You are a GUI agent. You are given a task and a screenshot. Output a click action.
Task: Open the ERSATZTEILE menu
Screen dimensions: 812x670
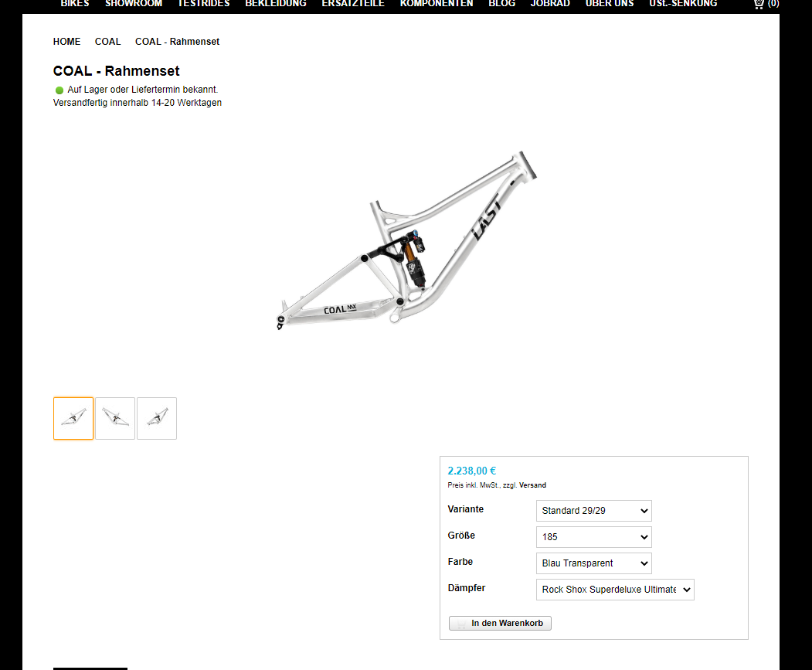tap(353, 4)
